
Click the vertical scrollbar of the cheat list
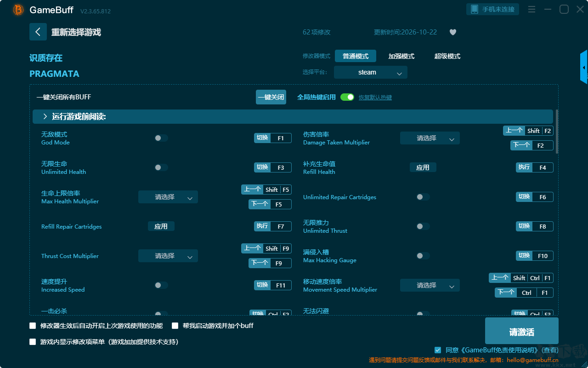(x=557, y=131)
